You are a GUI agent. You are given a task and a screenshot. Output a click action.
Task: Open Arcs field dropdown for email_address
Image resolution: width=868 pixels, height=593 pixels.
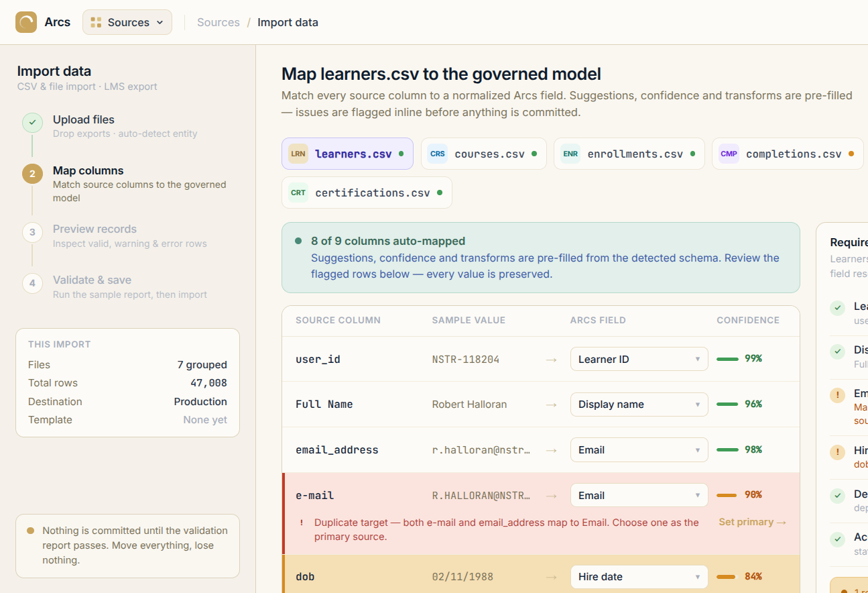(x=639, y=450)
